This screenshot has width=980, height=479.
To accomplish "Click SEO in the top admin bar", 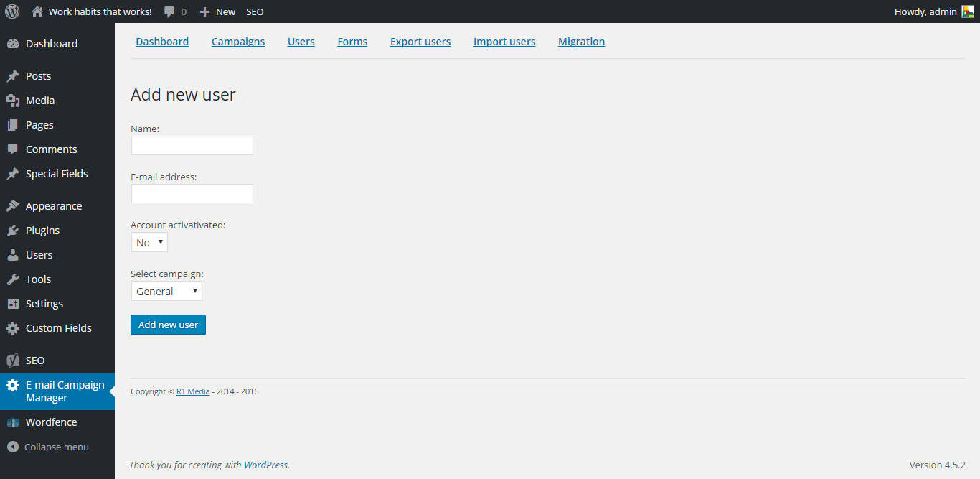I will point(255,11).
